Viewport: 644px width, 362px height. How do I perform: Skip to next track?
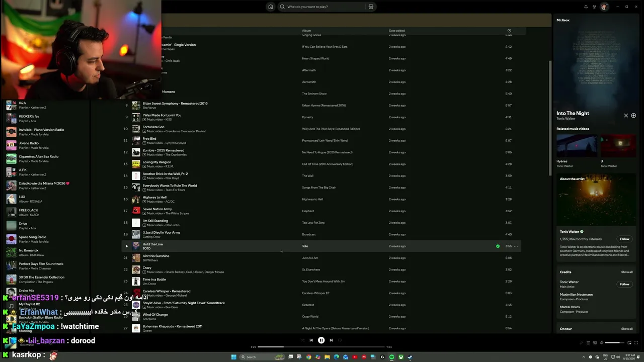pyautogui.click(x=331, y=340)
